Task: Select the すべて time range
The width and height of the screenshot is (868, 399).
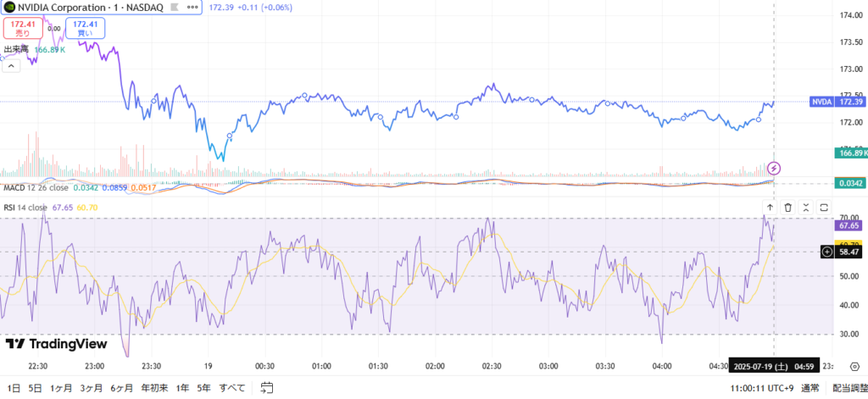Action: (232, 388)
